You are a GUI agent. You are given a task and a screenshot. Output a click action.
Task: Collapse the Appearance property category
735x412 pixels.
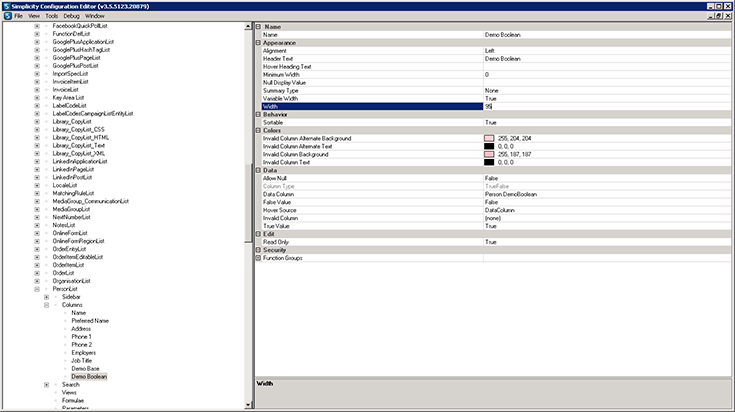click(x=258, y=43)
